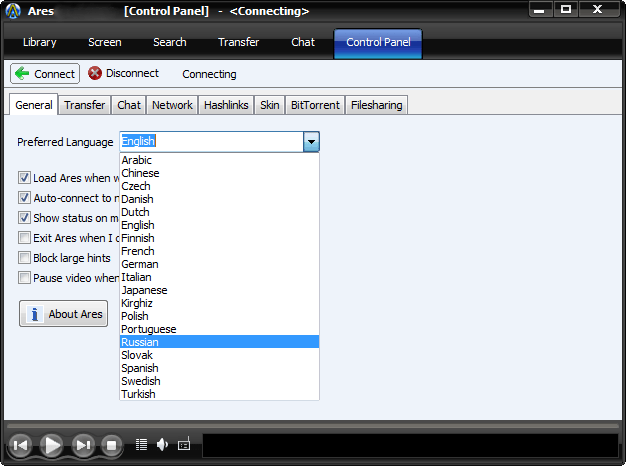The width and height of the screenshot is (626, 466).
Task: Select Dutch language option
Action: pos(219,212)
